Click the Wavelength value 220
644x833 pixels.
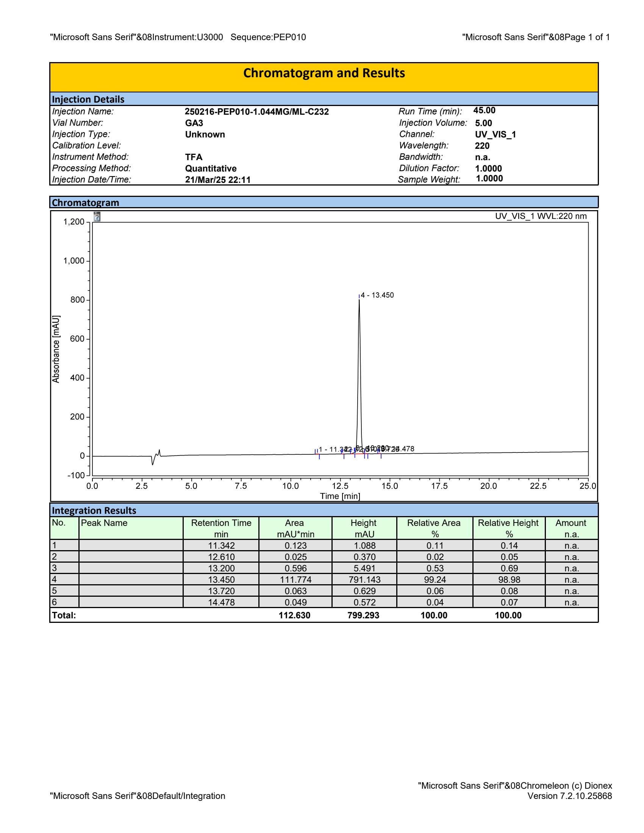pyautogui.click(x=482, y=146)
